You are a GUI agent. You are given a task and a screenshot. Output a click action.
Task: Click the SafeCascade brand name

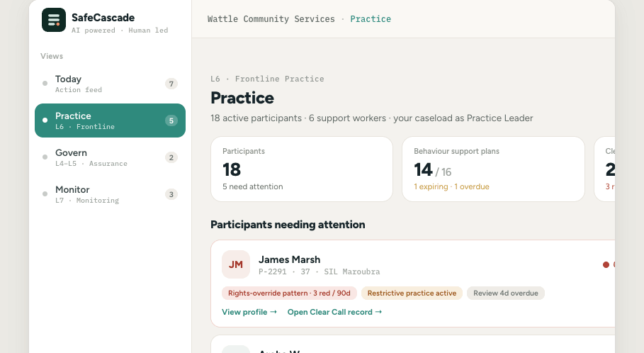click(x=103, y=18)
